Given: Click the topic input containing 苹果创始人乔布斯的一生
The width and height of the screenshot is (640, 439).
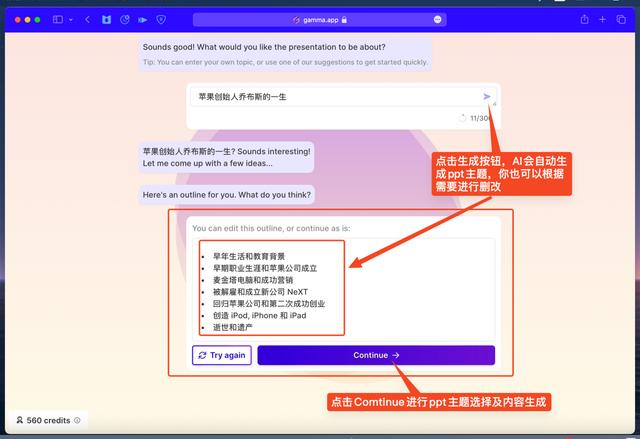Looking at the screenshot, I should (343, 97).
